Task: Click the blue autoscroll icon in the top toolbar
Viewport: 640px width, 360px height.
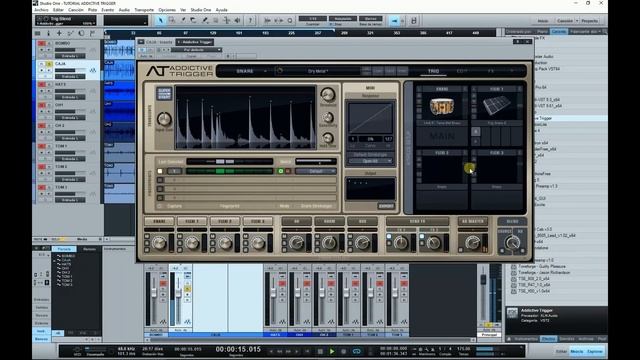Action: (x=394, y=20)
